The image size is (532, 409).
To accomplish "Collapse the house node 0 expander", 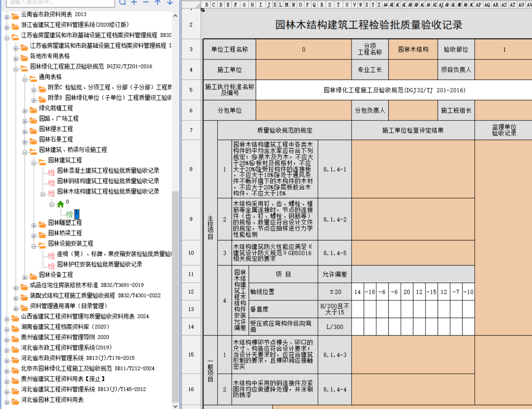I will click(x=52, y=204).
